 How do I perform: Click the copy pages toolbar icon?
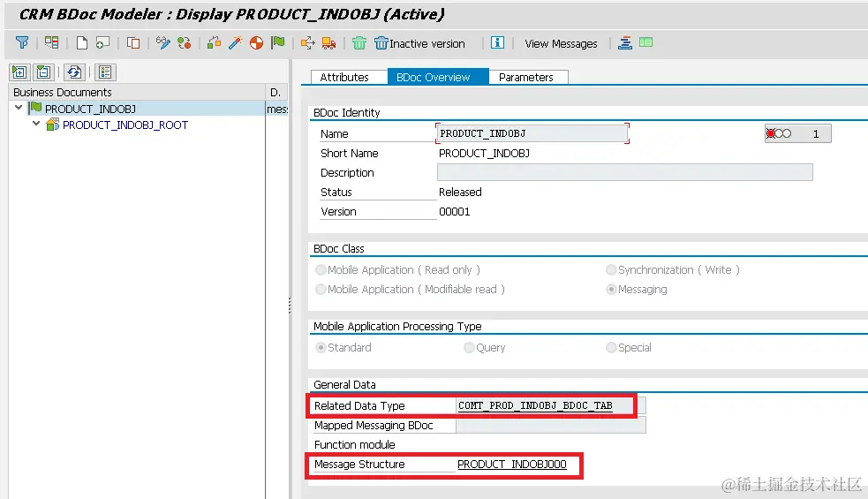click(133, 42)
